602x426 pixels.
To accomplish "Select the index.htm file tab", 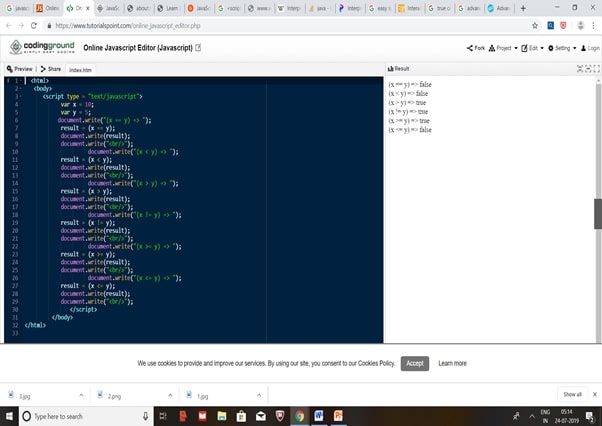I will (x=80, y=70).
